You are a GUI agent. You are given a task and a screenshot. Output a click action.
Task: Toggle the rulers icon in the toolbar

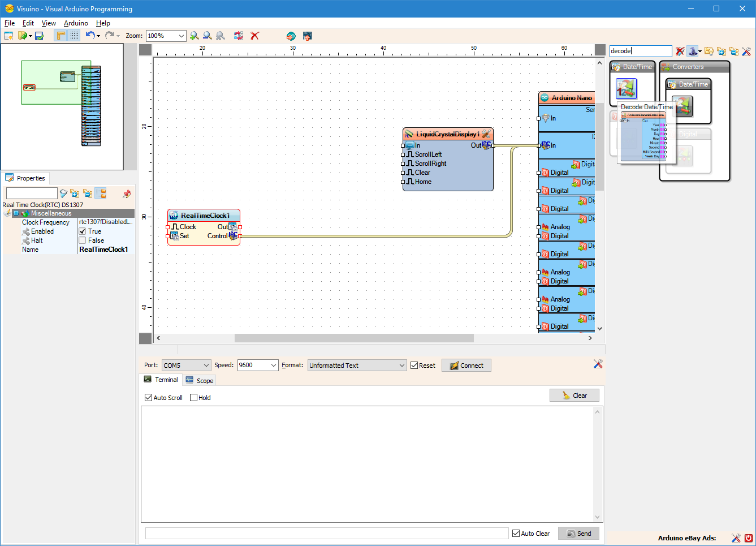[61, 36]
